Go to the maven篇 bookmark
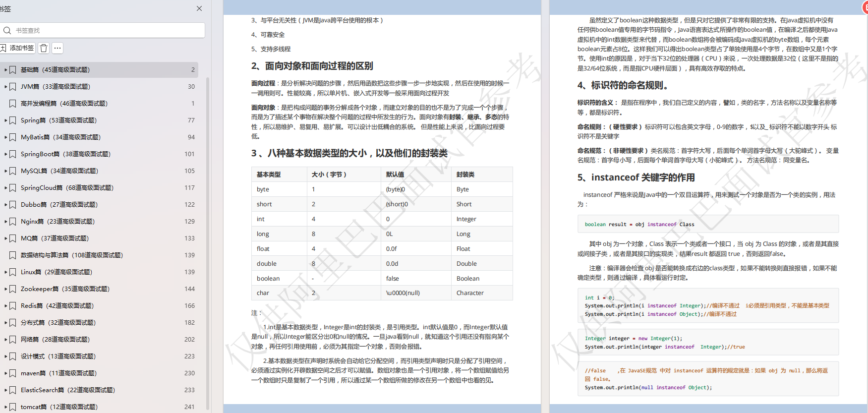The height and width of the screenshot is (413, 868). 58,373
